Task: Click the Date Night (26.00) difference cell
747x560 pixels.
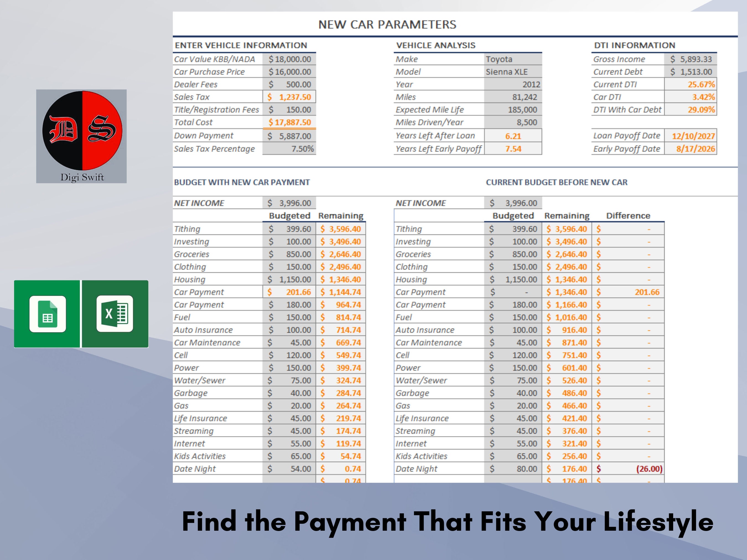Action: pyautogui.click(x=628, y=468)
